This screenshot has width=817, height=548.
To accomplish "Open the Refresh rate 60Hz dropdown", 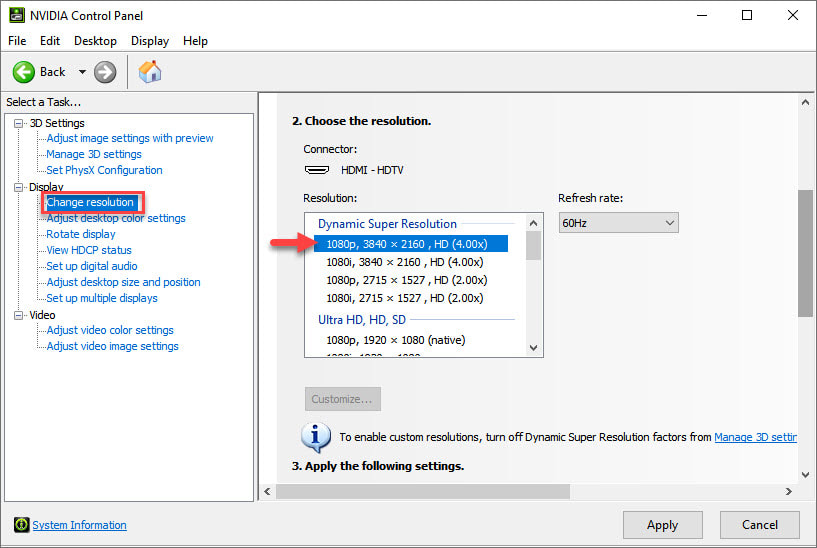I will click(x=618, y=223).
